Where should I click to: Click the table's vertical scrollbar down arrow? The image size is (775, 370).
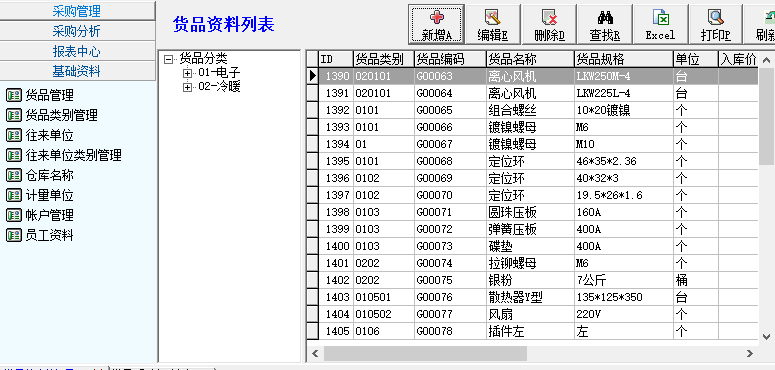[767, 337]
